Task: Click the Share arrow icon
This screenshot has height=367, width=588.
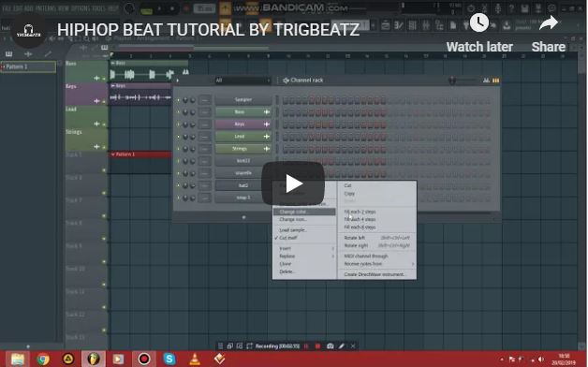Action: click(549, 23)
